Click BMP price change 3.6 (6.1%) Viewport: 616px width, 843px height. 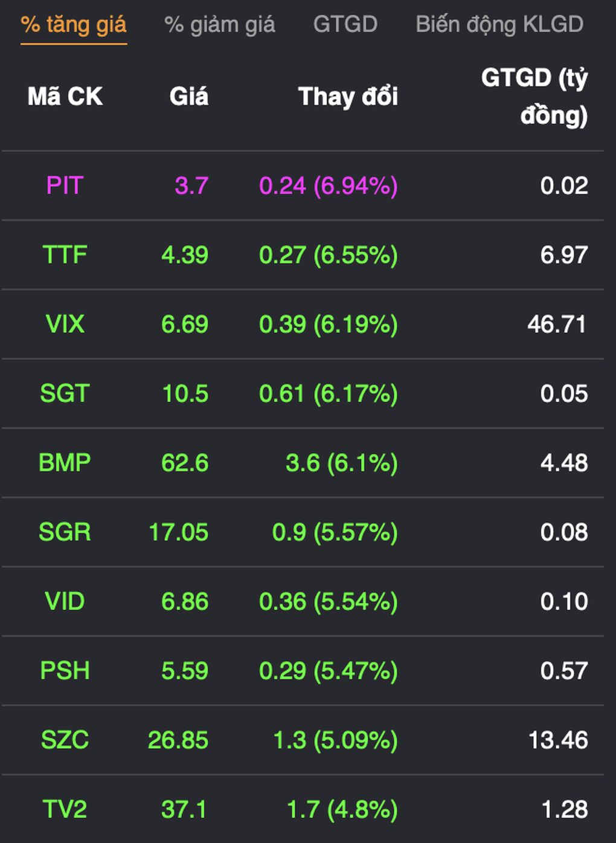[x=341, y=463]
